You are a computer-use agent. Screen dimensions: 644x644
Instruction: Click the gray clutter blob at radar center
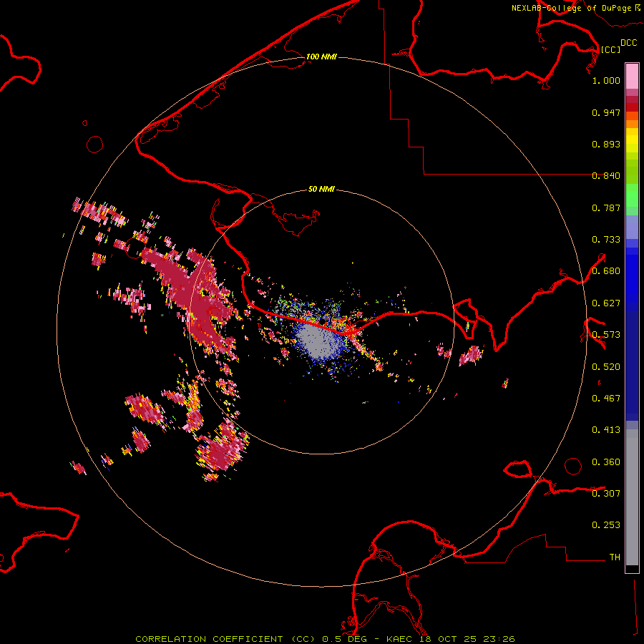point(320,341)
